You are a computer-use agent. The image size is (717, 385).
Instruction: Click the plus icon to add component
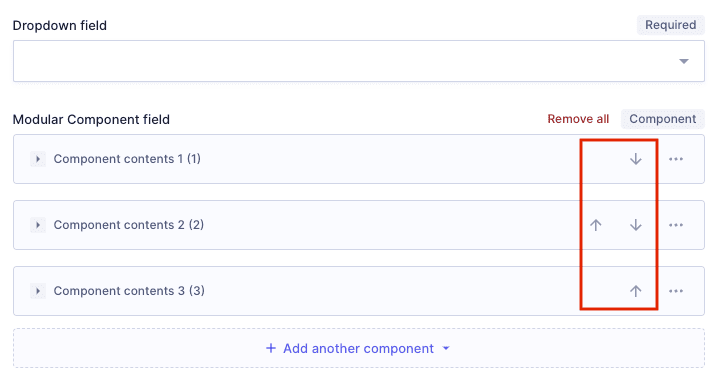coord(271,348)
